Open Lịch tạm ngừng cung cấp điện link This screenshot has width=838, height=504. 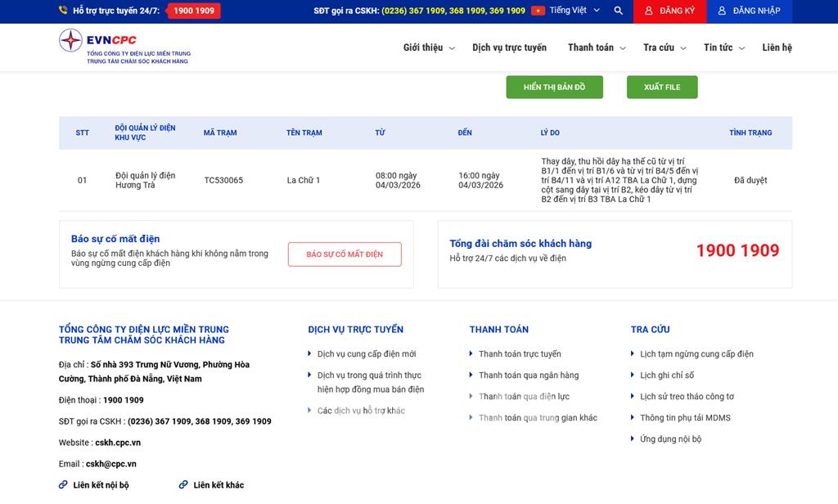click(696, 354)
